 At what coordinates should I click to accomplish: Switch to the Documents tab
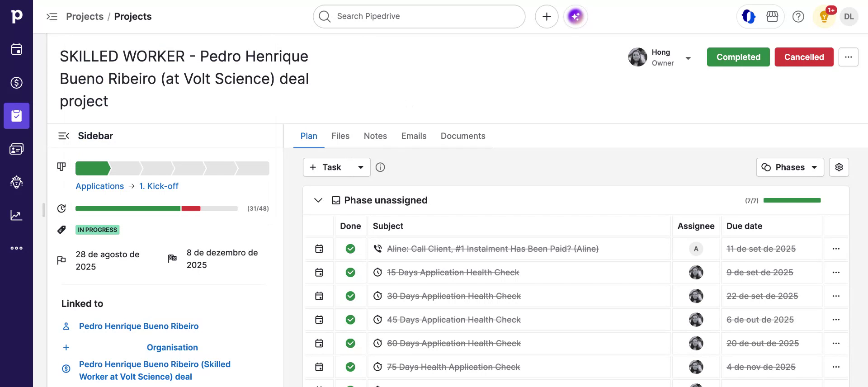463,136
